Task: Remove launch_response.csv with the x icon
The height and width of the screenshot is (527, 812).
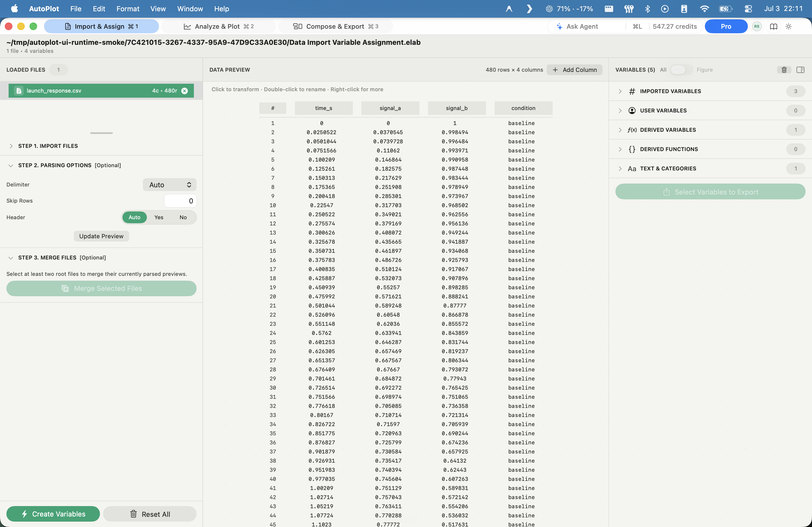Action: 184,91
